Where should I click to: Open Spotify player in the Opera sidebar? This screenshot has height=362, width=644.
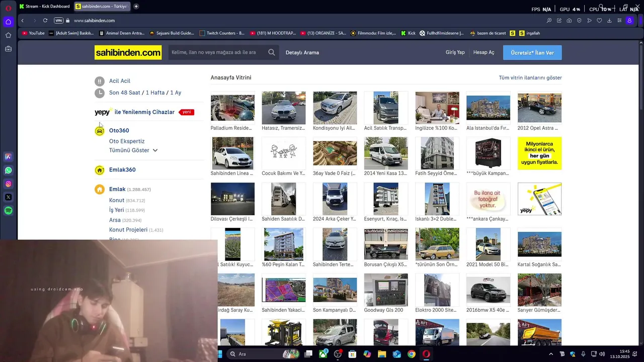[x=8, y=211]
